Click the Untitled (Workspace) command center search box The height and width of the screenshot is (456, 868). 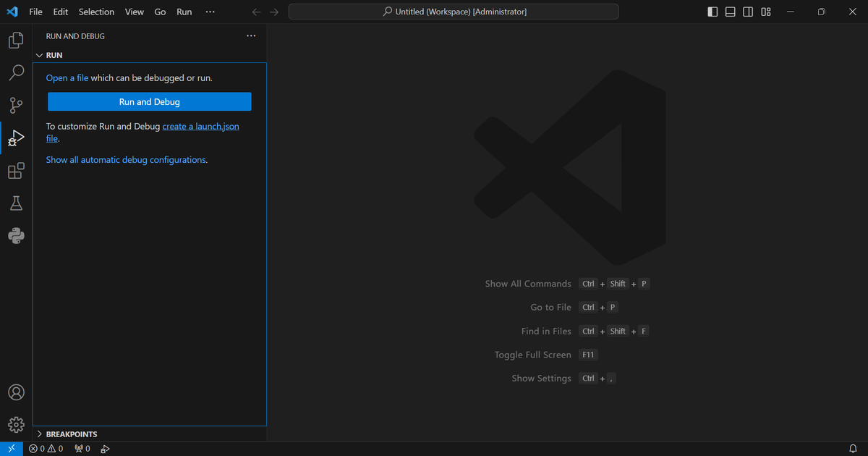[x=454, y=12]
